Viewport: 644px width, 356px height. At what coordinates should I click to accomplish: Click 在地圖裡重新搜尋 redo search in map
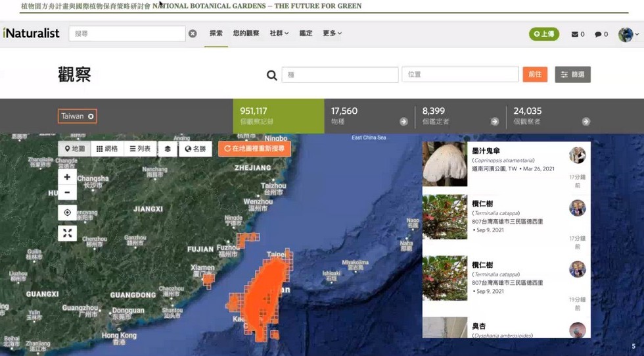point(255,149)
